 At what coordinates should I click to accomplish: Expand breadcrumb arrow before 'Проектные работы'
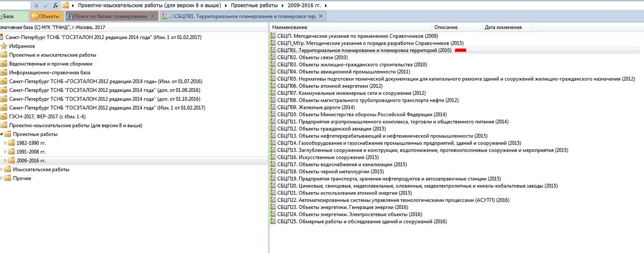coord(226,6)
